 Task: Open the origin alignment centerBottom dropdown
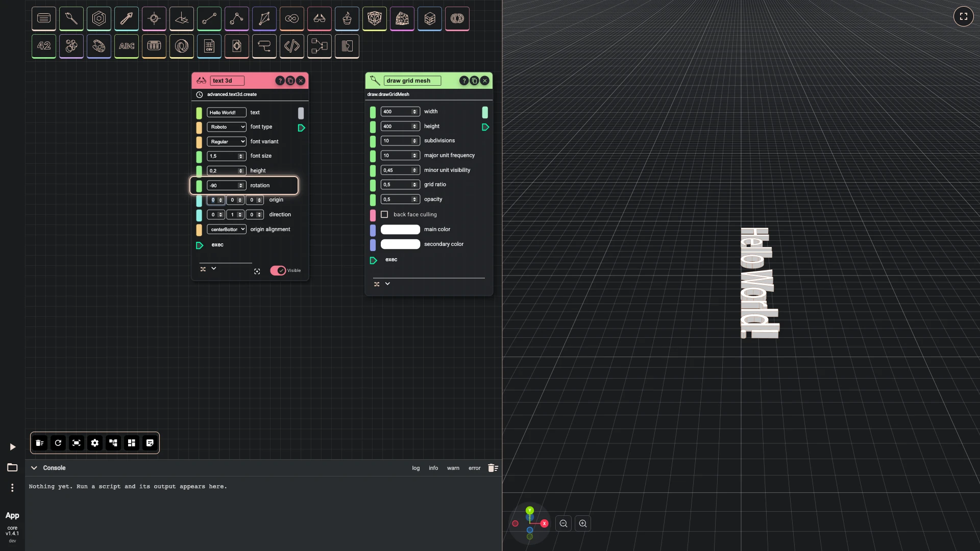pos(227,230)
